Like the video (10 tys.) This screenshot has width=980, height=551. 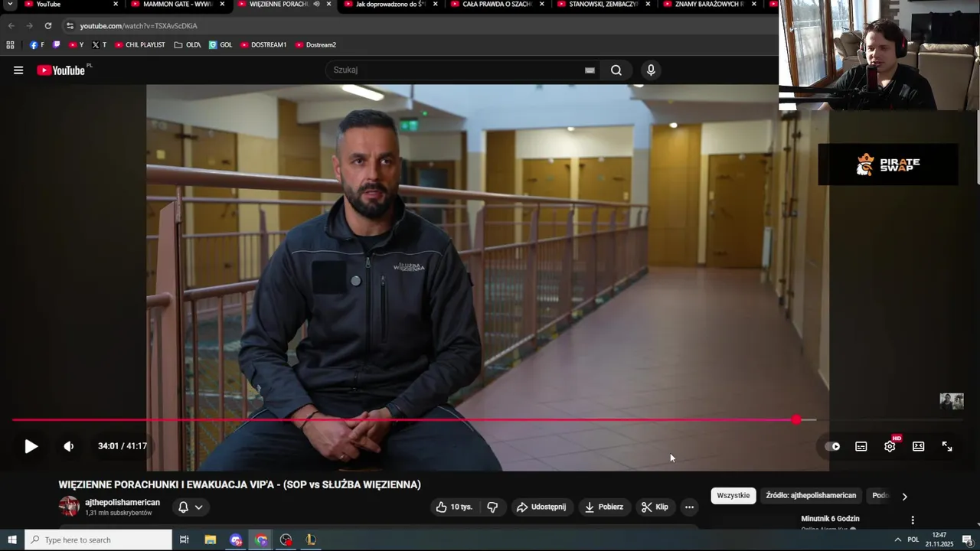pos(454,507)
